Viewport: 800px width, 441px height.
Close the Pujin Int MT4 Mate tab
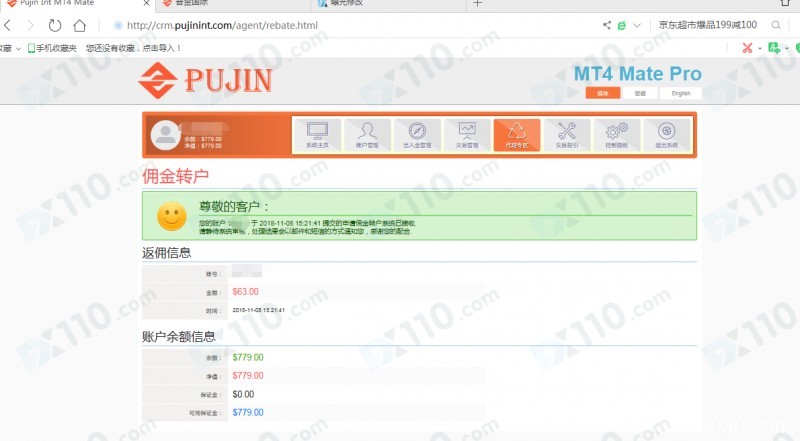[x=146, y=4]
